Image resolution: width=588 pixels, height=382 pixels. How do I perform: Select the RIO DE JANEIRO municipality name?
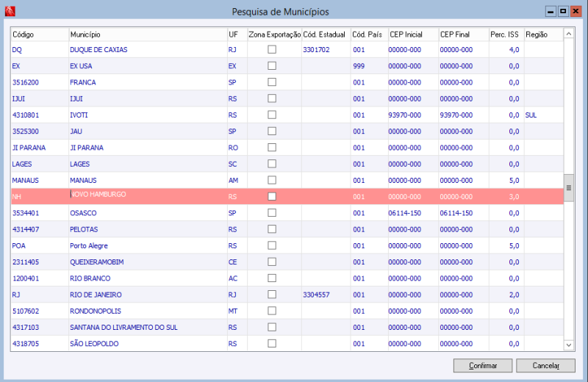click(96, 295)
